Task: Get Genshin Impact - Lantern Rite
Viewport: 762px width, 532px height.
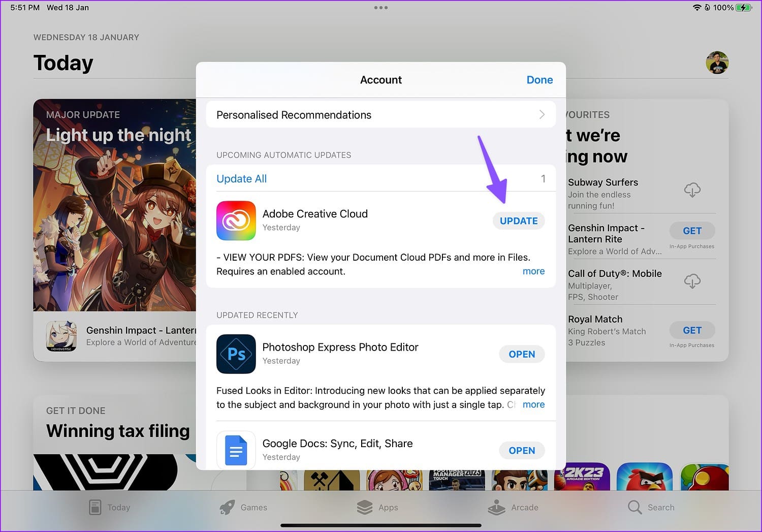Action: tap(692, 231)
